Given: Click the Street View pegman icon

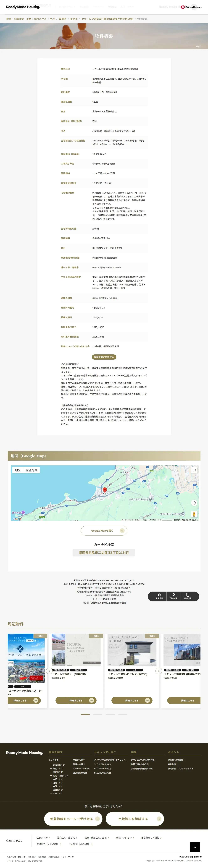Looking at the screenshot, I should point(194,514).
